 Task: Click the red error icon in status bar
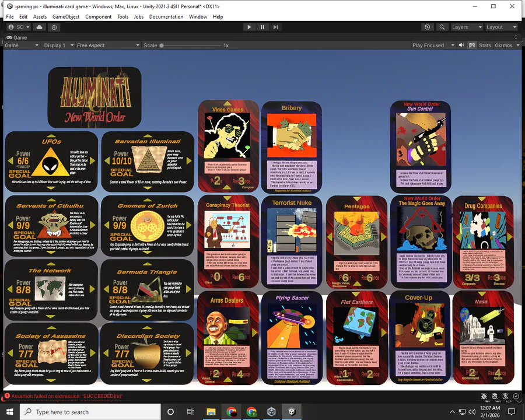[x=7, y=395]
